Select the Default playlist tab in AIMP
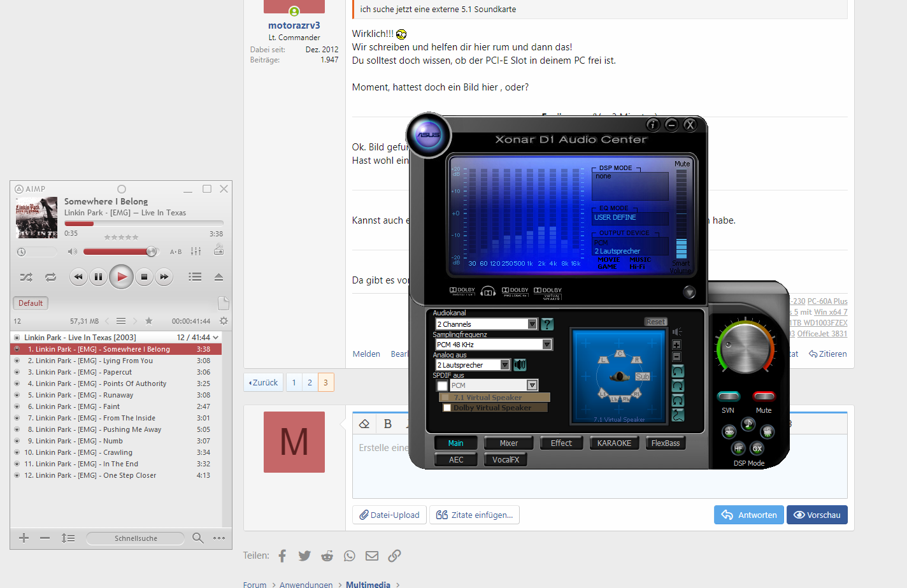This screenshot has height=588, width=907. (31, 303)
